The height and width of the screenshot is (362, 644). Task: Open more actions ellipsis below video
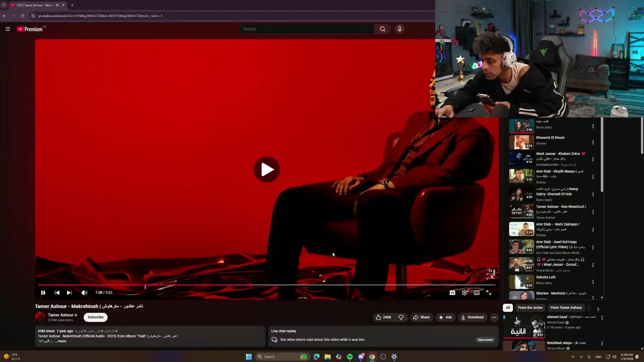tap(494, 317)
